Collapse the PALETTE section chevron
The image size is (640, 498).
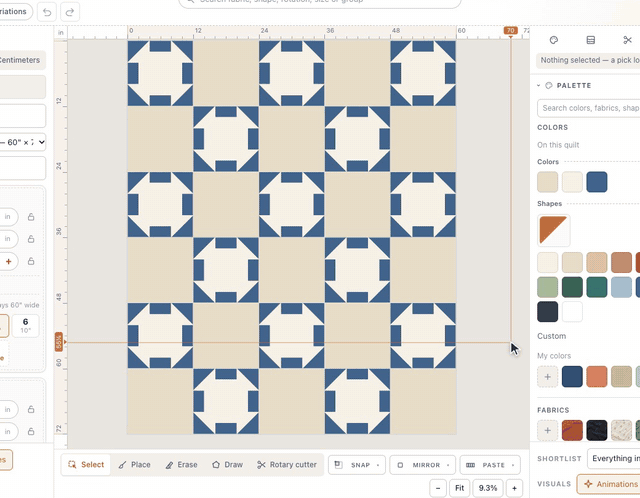[539, 86]
